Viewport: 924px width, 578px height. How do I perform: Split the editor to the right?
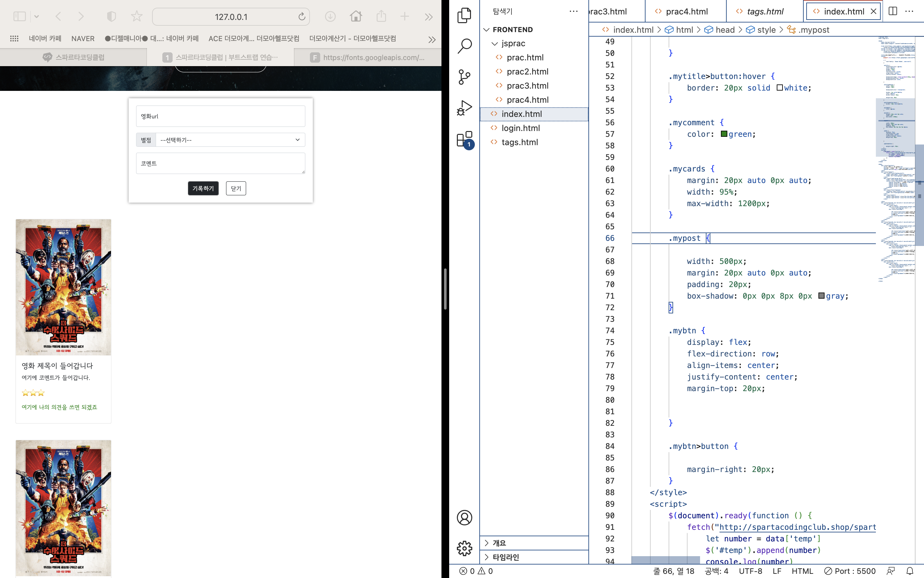pos(893,11)
